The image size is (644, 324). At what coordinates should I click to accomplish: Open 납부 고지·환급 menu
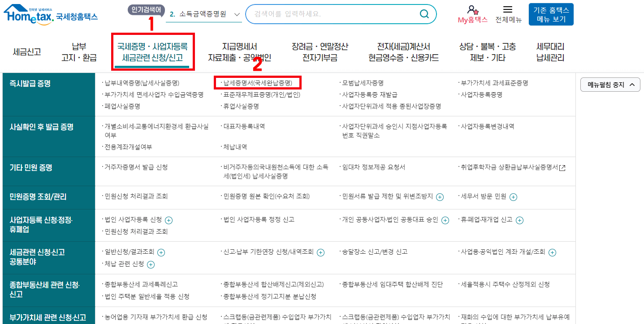tap(79, 52)
